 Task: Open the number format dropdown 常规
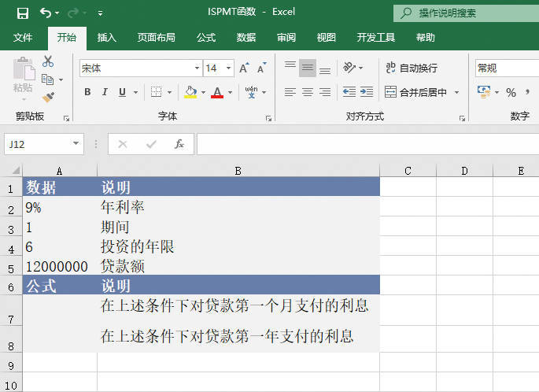click(x=504, y=68)
